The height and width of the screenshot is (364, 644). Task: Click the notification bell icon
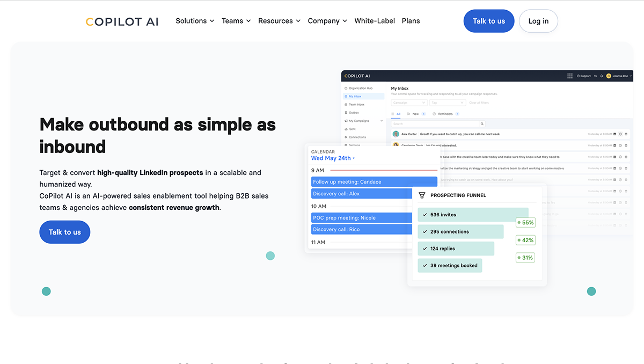click(602, 76)
